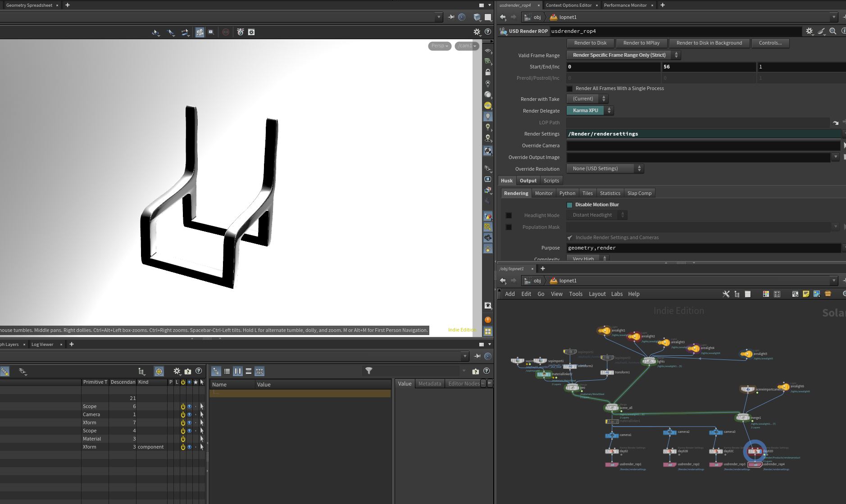Enable Render All Frames With a Single Process

pos(570,89)
